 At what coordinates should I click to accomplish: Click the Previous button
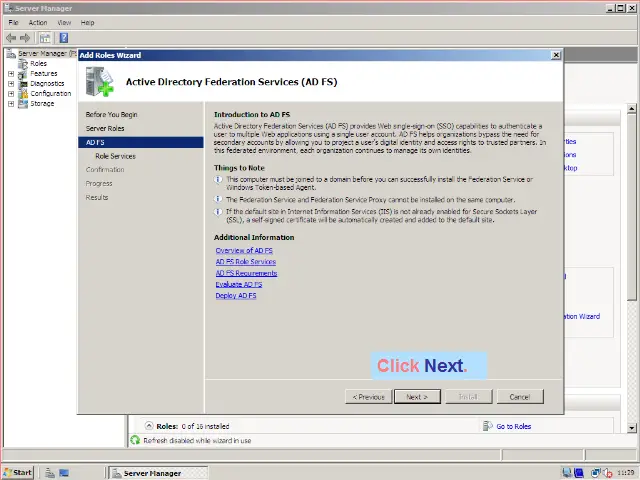369,397
